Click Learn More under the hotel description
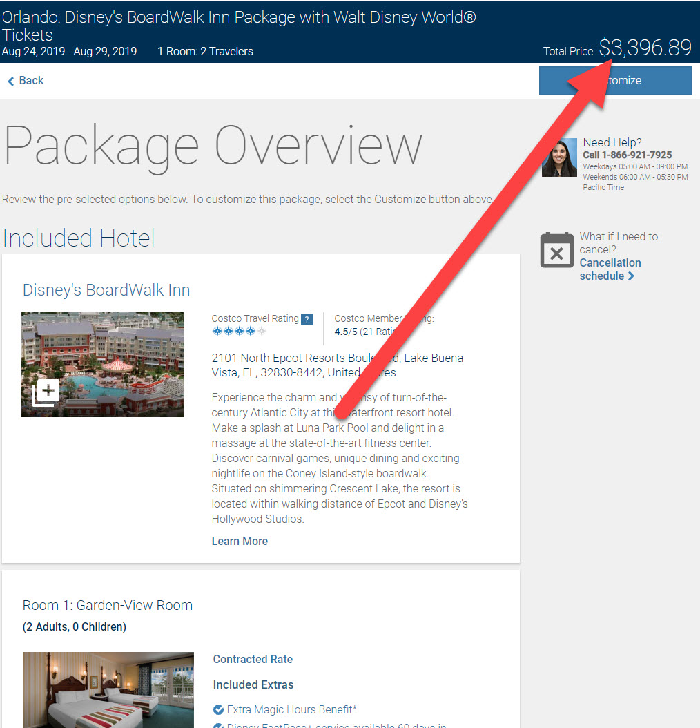Image resolution: width=700 pixels, height=728 pixels. tap(240, 541)
